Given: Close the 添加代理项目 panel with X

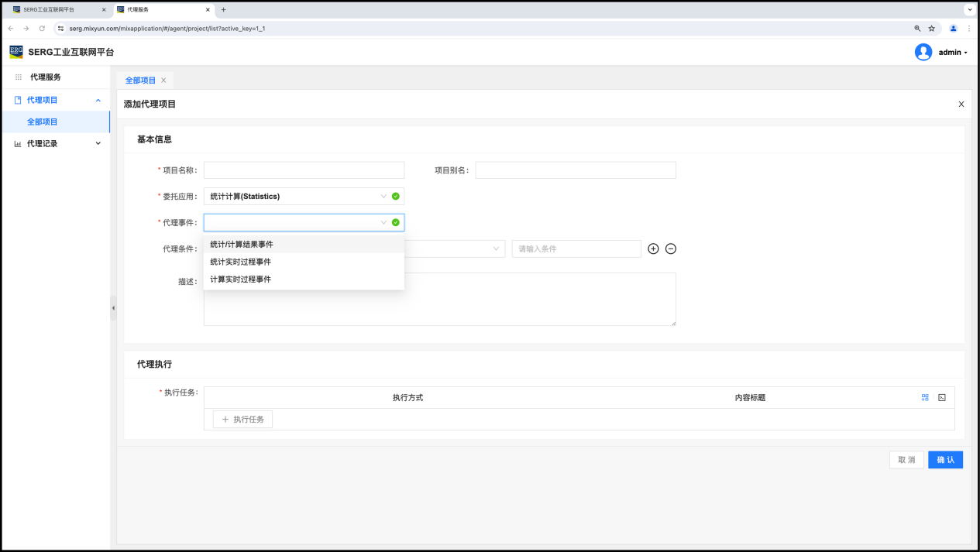Looking at the screenshot, I should [961, 104].
